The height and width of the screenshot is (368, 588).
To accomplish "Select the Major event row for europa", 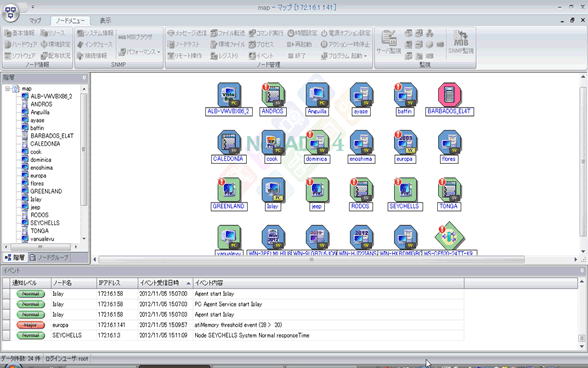I will tap(233, 325).
